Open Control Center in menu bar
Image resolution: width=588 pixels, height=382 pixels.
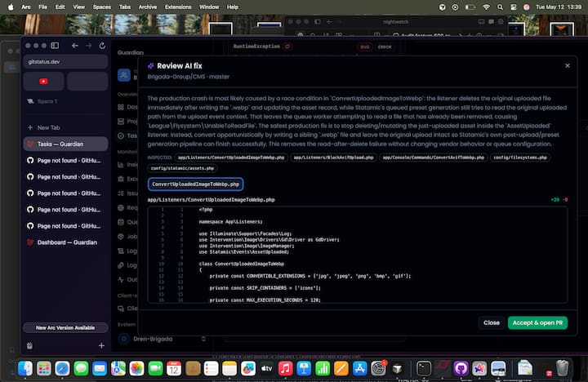pos(514,7)
